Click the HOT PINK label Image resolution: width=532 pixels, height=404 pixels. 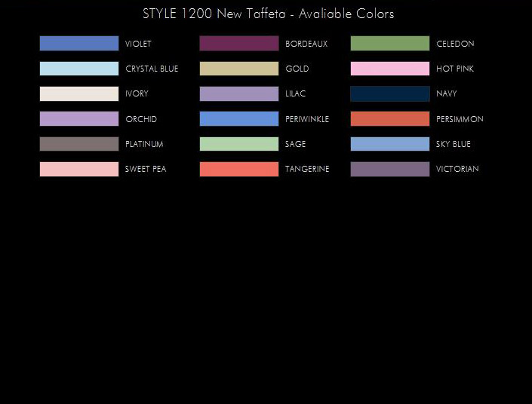click(x=455, y=69)
